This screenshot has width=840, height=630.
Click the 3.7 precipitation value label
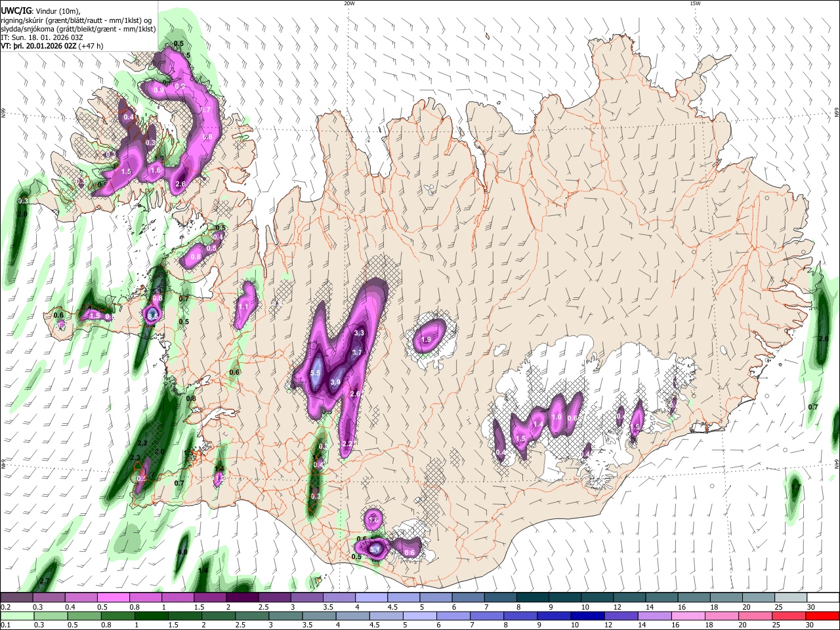point(357,352)
